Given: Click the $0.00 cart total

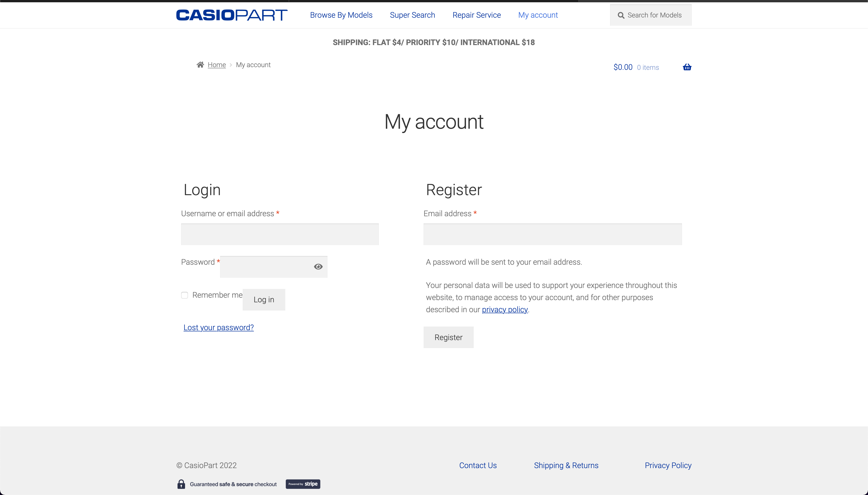Looking at the screenshot, I should coord(623,67).
